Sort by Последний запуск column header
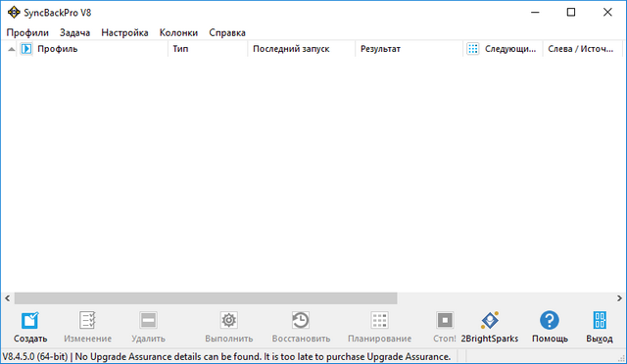Viewport: 627px width, 364px height. point(301,49)
